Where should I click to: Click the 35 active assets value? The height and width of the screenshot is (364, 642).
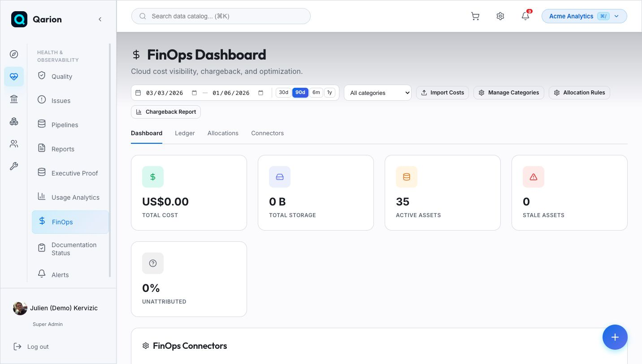point(403,201)
